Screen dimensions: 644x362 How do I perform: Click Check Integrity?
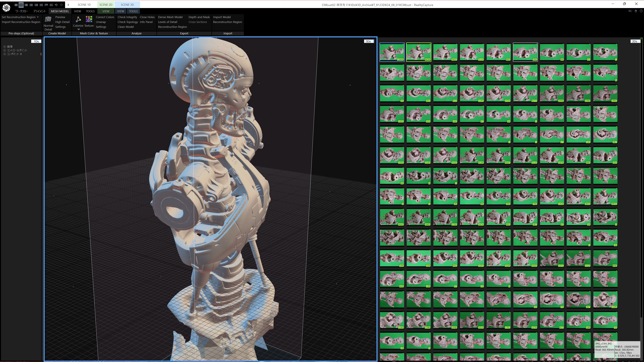pyautogui.click(x=127, y=17)
